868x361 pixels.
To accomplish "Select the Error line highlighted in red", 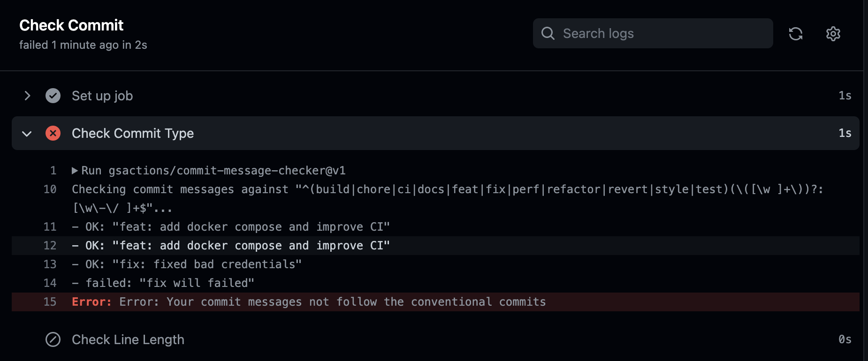I will click(x=308, y=301).
